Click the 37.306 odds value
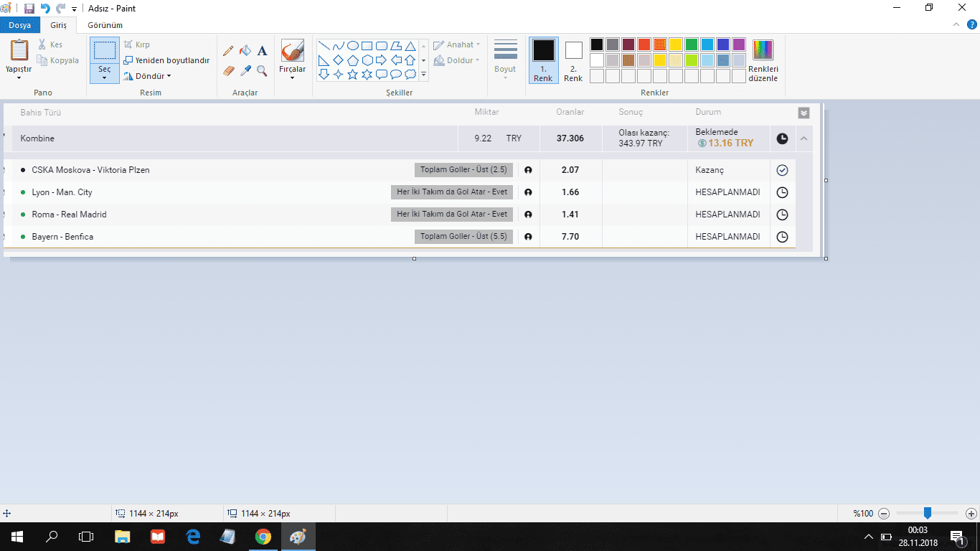Screen dimensions: 980x551 tap(570, 138)
